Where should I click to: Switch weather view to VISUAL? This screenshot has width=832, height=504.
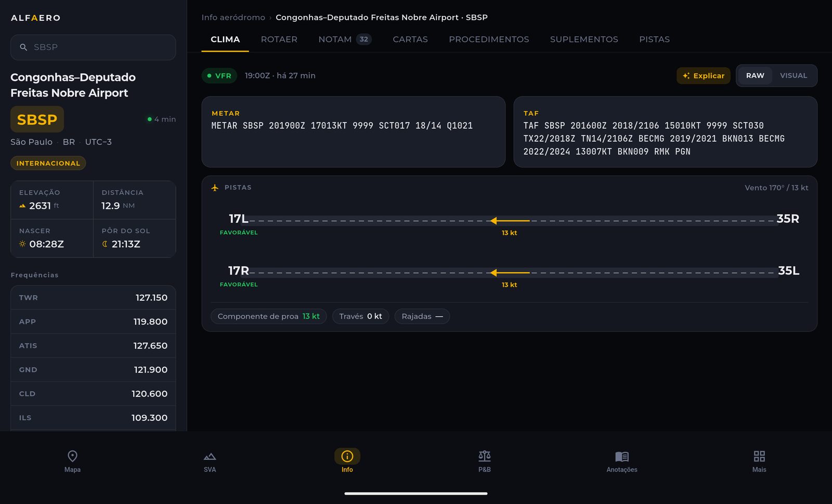(794, 75)
